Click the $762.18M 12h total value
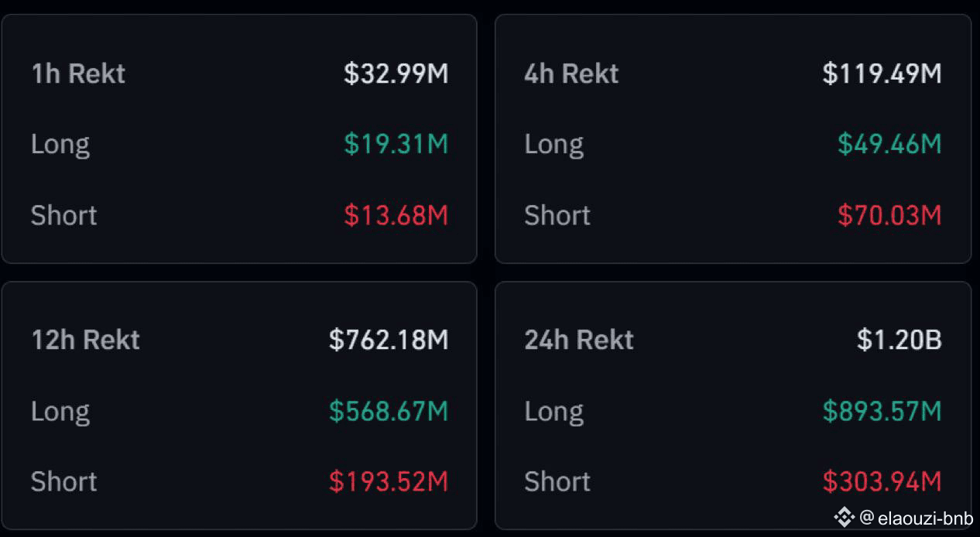The width and height of the screenshot is (980, 537). click(389, 340)
